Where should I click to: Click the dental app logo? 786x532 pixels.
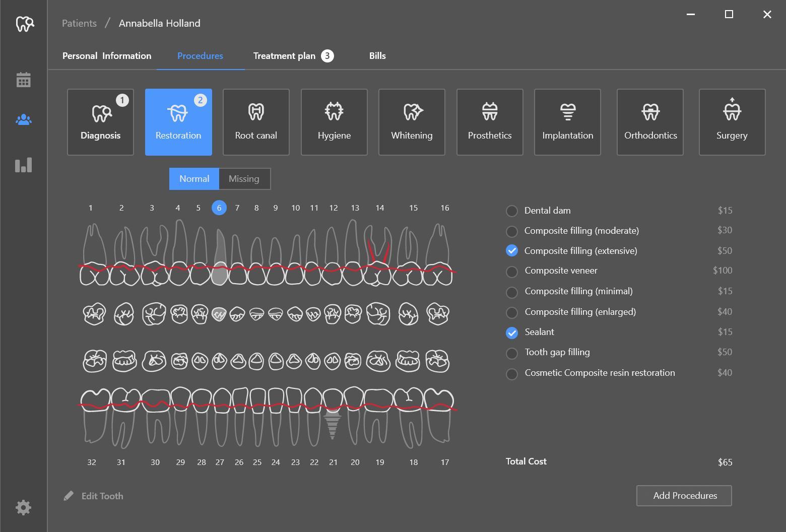[25, 23]
